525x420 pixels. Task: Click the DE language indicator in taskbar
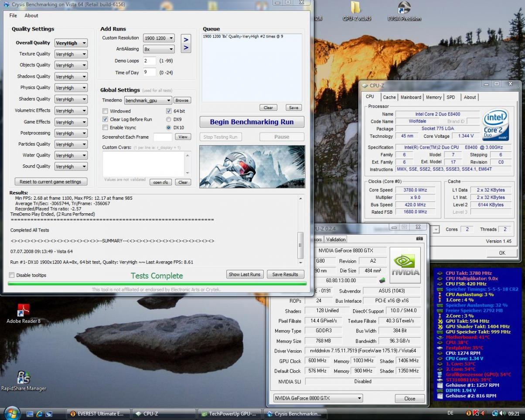pos(450,413)
